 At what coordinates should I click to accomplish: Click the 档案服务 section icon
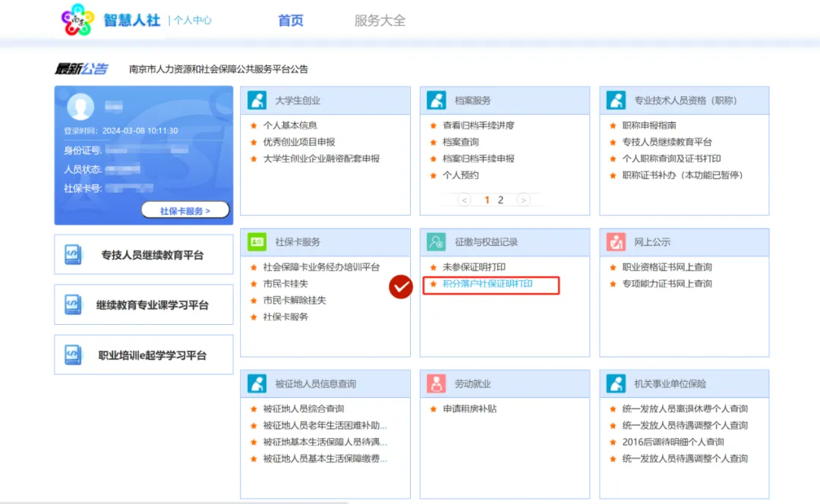coord(436,100)
